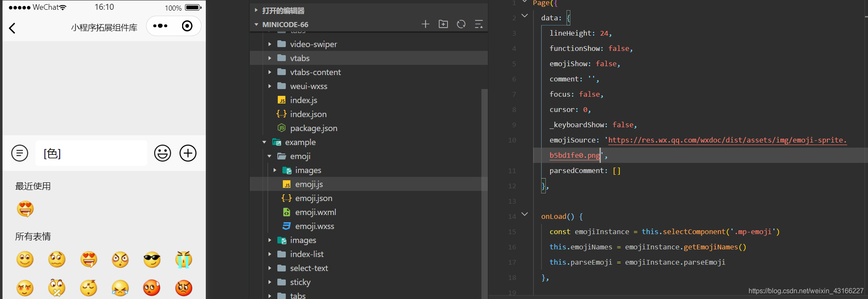Collapse the example folder
This screenshot has width=868, height=299.
(x=265, y=142)
